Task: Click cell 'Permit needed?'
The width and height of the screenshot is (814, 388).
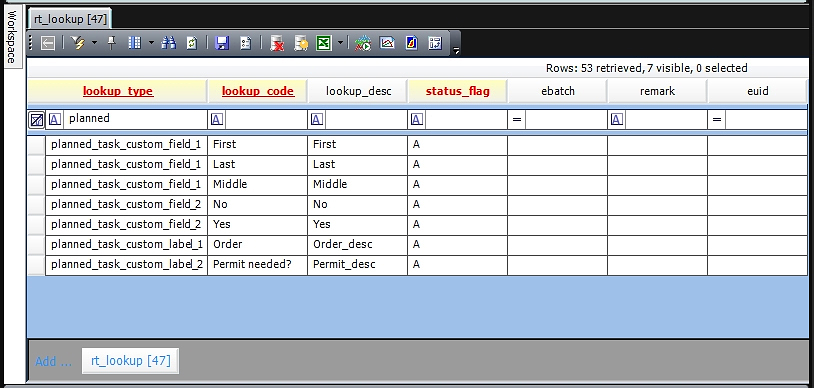Action: pos(257,265)
